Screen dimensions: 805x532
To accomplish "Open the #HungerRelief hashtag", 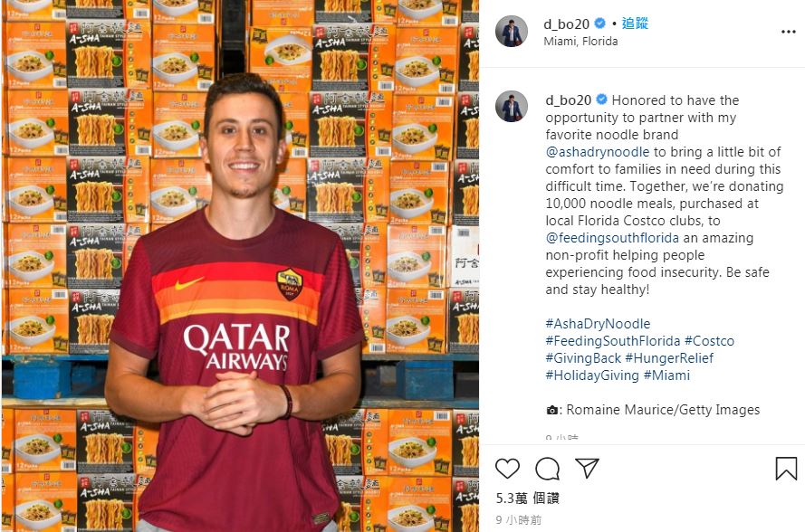I will pyautogui.click(x=669, y=358).
